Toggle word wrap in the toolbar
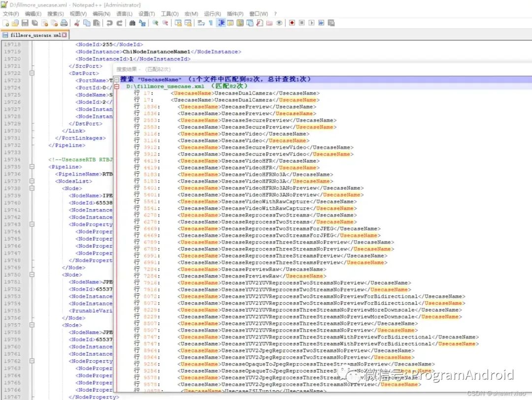Screen dimensions: 532x400 click(201, 23)
